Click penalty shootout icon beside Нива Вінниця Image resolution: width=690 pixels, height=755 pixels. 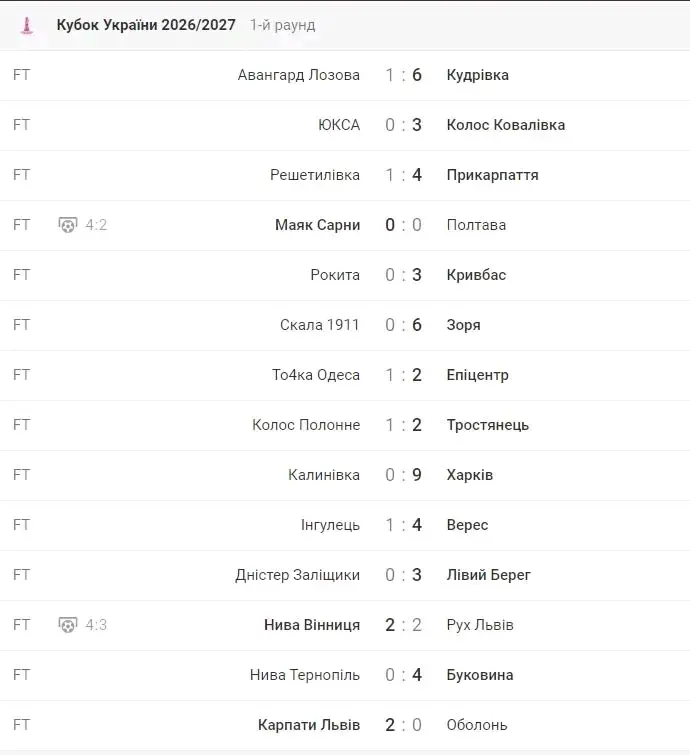(x=68, y=625)
